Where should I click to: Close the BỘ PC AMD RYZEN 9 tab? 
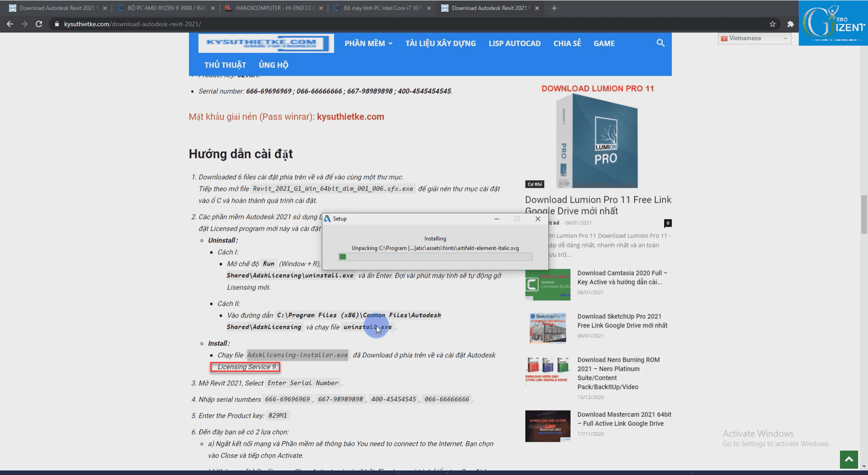pyautogui.click(x=213, y=8)
